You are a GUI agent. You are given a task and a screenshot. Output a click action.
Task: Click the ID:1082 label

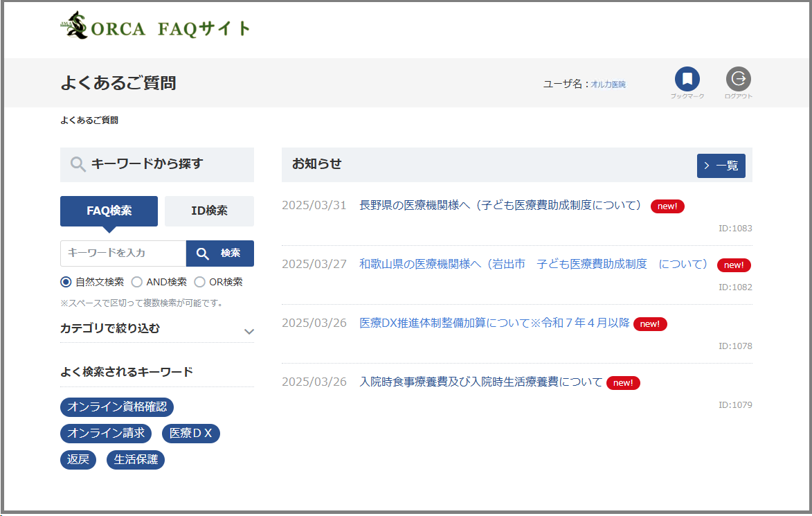pos(735,287)
